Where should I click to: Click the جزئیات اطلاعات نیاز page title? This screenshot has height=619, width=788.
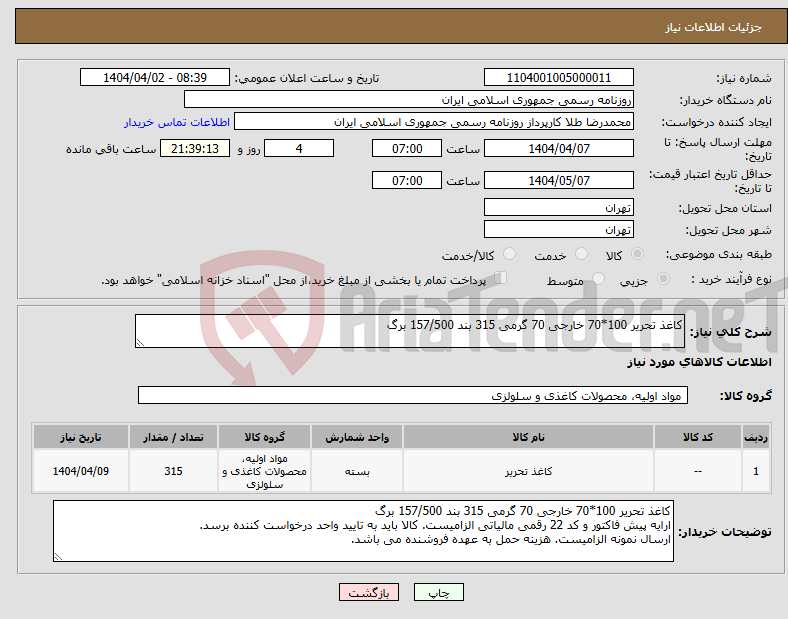[714, 27]
